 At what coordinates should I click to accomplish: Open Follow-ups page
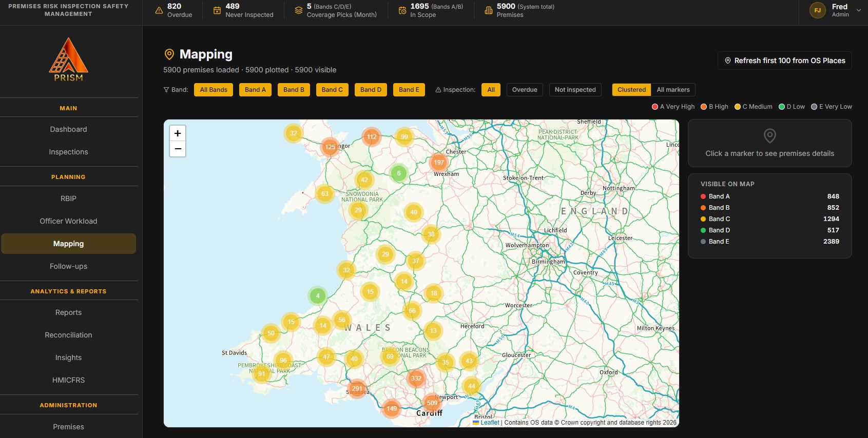(68, 266)
